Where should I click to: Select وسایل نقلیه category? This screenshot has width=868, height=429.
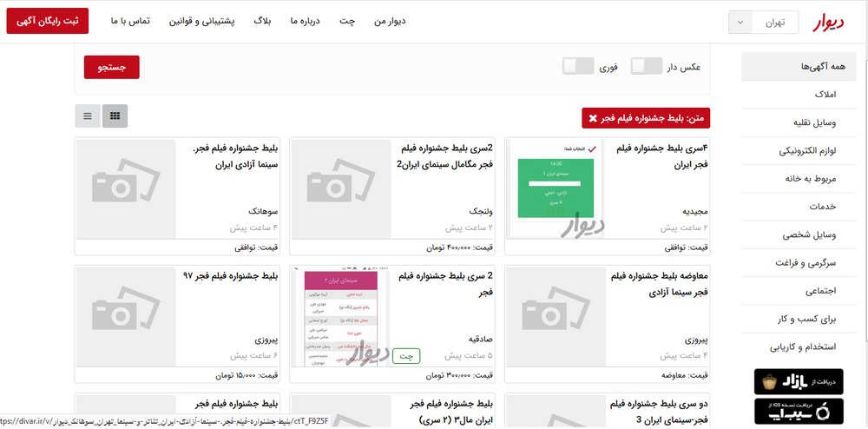coord(799,122)
